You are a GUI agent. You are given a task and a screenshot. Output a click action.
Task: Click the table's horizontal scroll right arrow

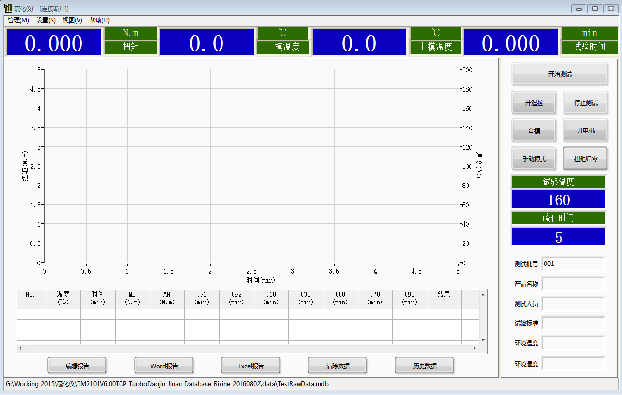pos(475,348)
